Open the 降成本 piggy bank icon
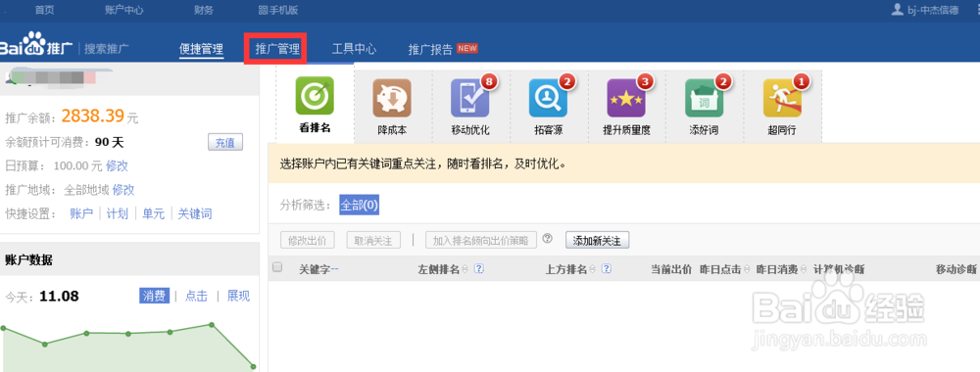 coord(392,98)
